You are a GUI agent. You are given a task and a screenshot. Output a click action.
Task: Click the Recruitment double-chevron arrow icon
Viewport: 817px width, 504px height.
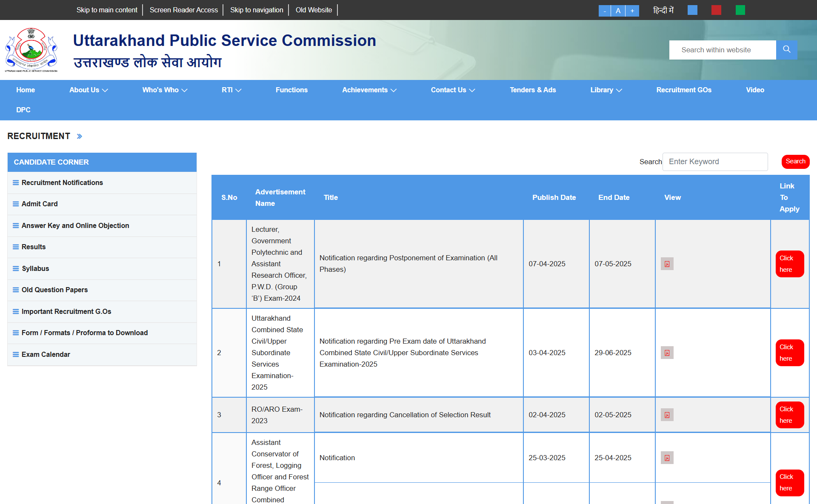pos(80,137)
